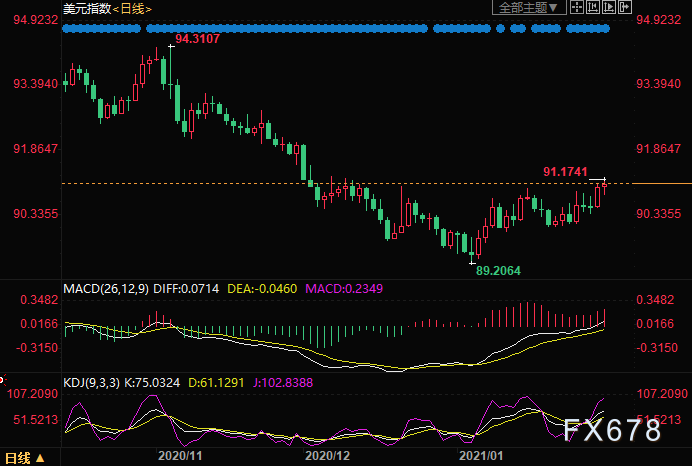Viewport: 692px width, 466px height.
Task: Click the expand chart axis icon
Action: click(x=609, y=7)
